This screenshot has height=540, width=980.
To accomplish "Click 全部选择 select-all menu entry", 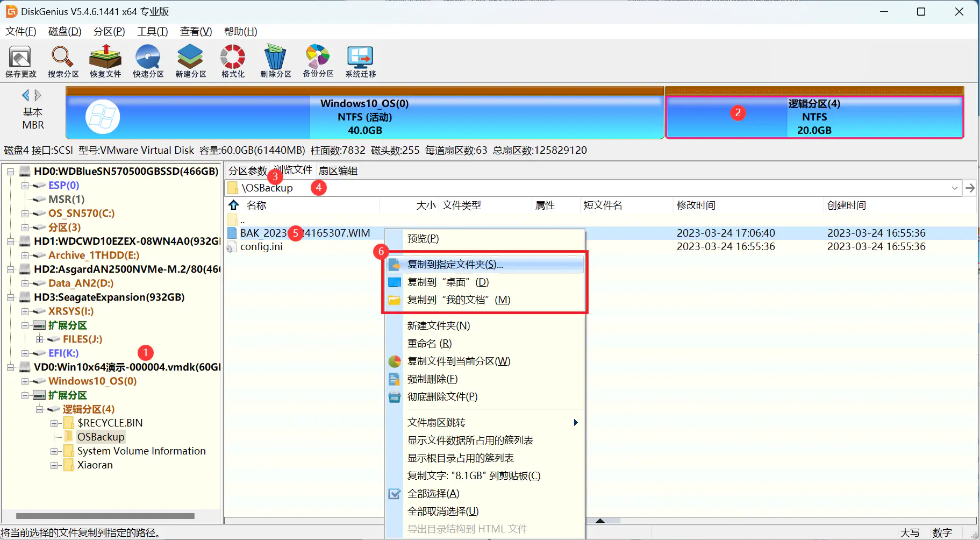I will (433, 494).
